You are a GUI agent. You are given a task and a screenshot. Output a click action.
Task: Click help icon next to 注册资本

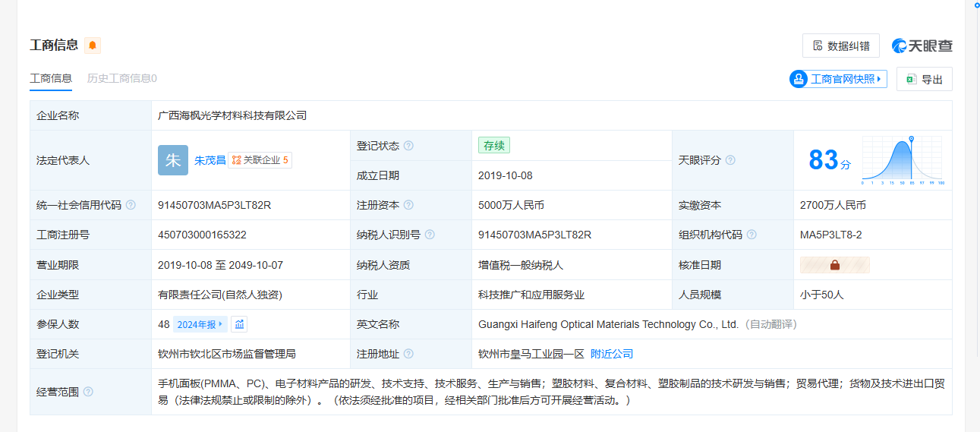pyautogui.click(x=408, y=205)
